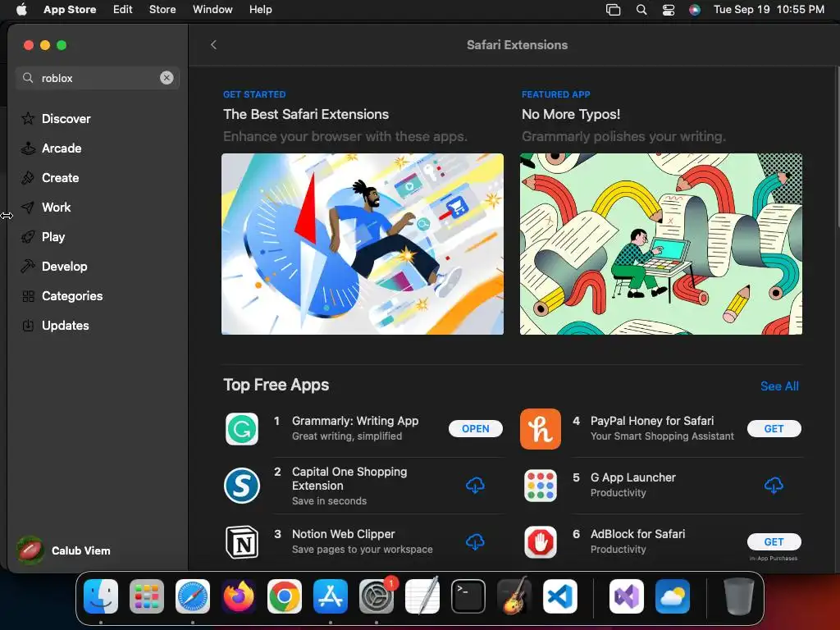Viewport: 840px width, 630px height.
Task: Open the Help menu
Action: 260,9
